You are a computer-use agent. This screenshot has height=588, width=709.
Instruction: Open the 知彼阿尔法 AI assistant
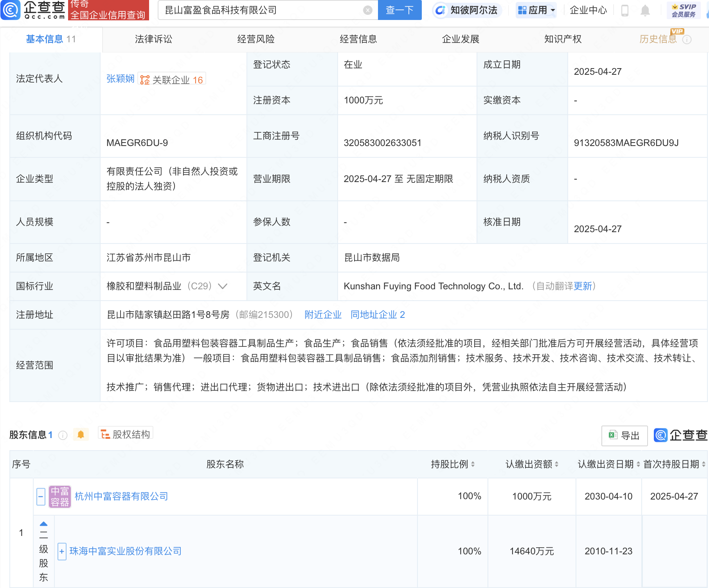pos(467,10)
